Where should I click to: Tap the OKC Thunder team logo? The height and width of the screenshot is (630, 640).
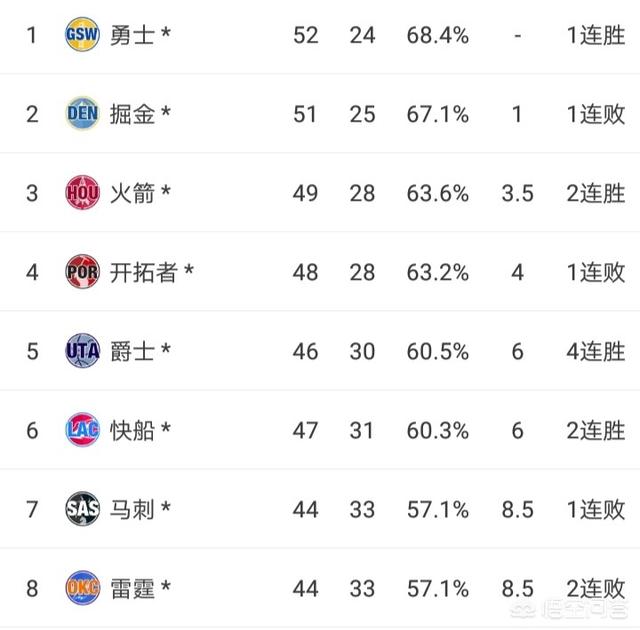coord(82,588)
